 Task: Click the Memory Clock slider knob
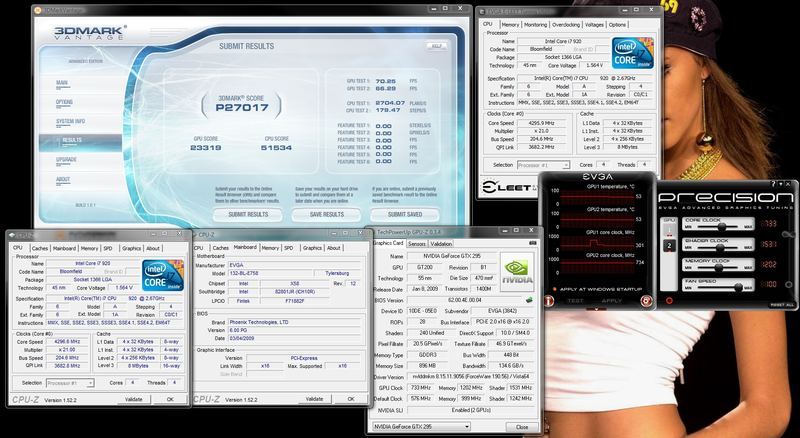pos(719,267)
